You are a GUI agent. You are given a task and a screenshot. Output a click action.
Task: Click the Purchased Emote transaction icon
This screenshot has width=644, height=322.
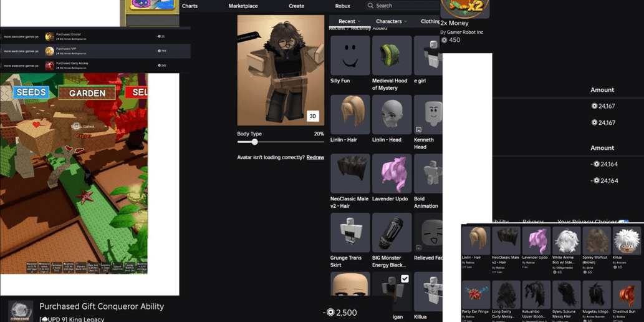pos(50,37)
